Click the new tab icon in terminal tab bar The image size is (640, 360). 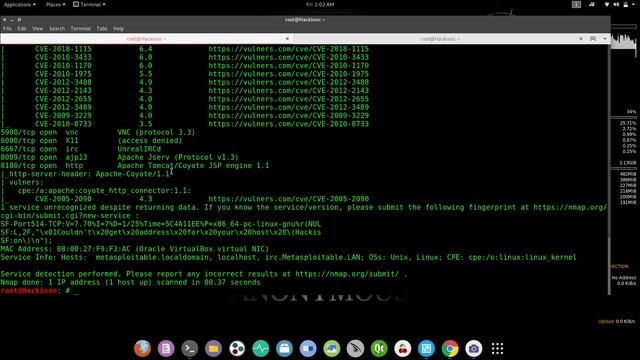[593, 39]
